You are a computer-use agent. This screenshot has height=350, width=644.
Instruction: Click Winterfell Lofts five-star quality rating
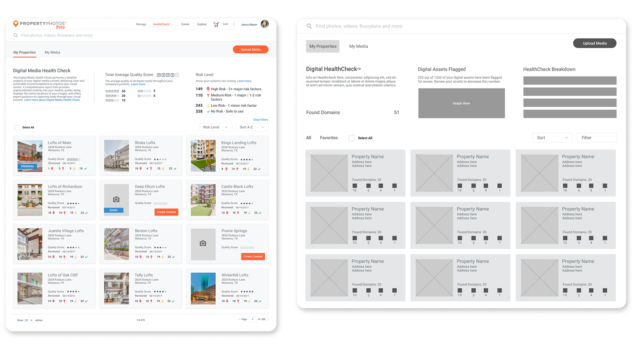coord(247,292)
